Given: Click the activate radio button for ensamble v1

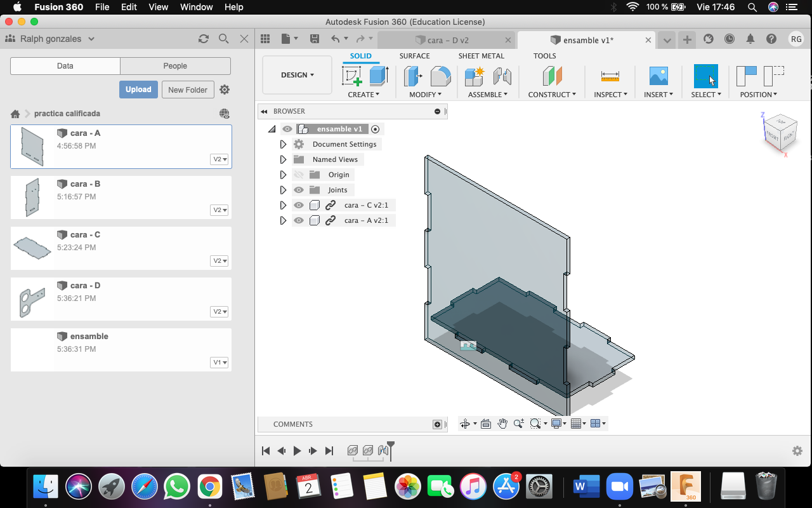Looking at the screenshot, I should [375, 129].
